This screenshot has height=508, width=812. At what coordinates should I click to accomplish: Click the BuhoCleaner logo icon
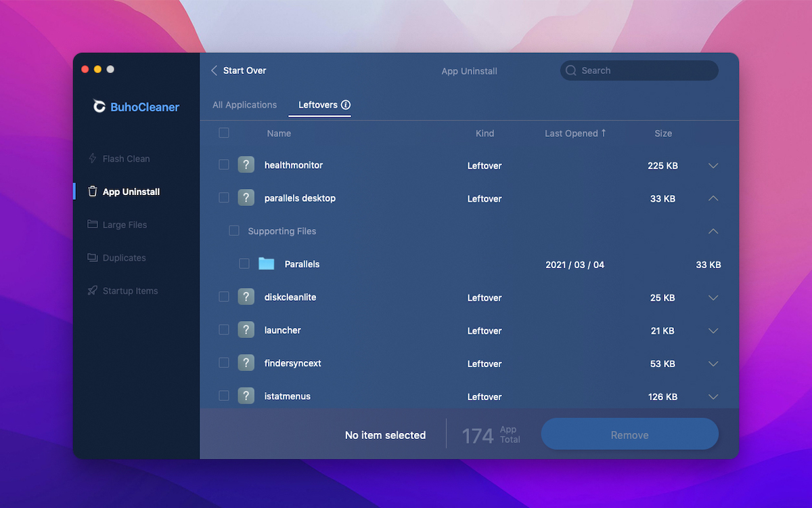99,106
